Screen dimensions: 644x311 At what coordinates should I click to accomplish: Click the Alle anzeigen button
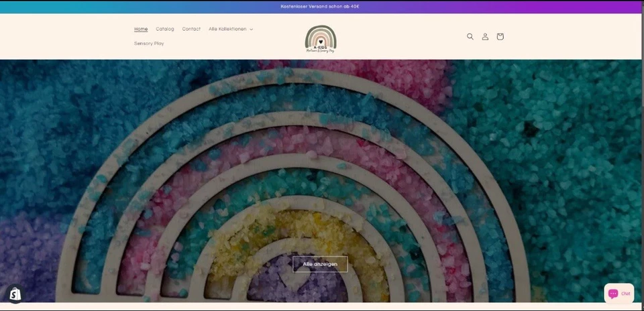(x=321, y=264)
